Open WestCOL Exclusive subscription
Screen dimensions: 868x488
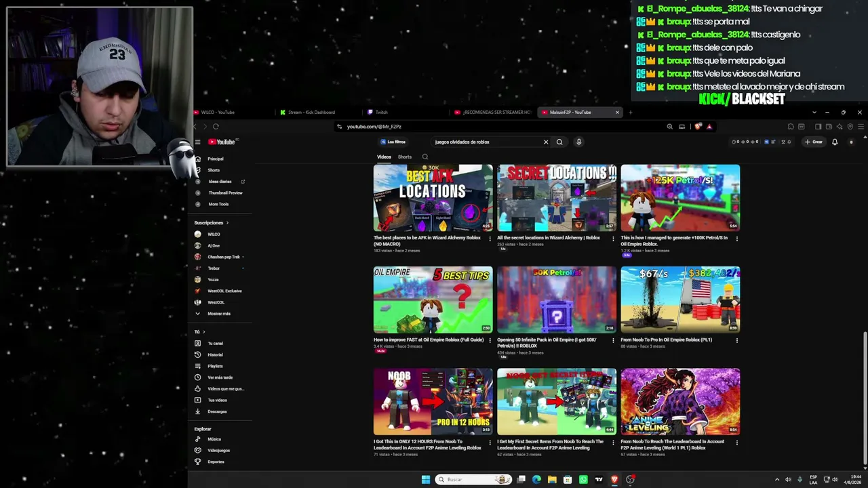(x=224, y=291)
